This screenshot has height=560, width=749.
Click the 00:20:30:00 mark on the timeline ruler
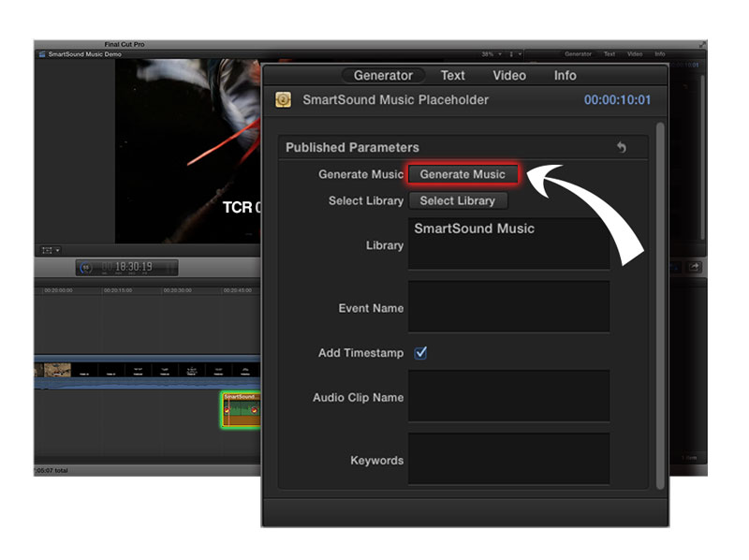pyautogui.click(x=178, y=290)
